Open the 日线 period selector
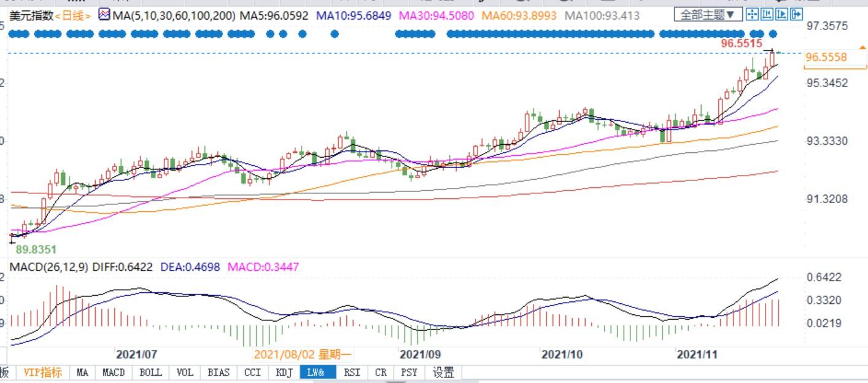 [73, 15]
